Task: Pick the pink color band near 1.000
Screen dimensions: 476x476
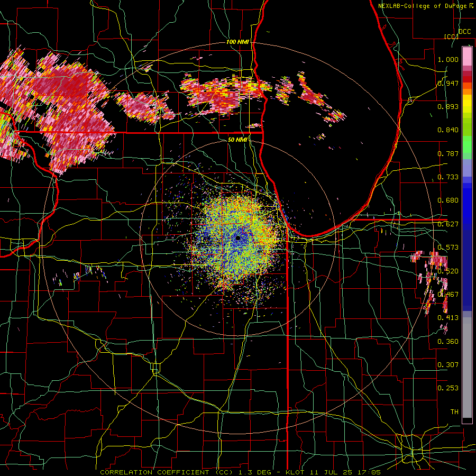Action: 467,56
